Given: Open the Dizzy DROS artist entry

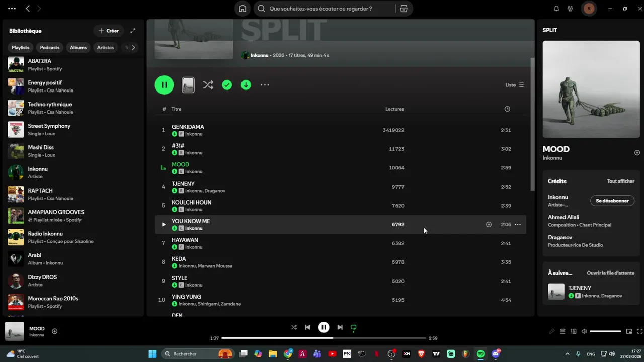Looking at the screenshot, I should (73, 281).
